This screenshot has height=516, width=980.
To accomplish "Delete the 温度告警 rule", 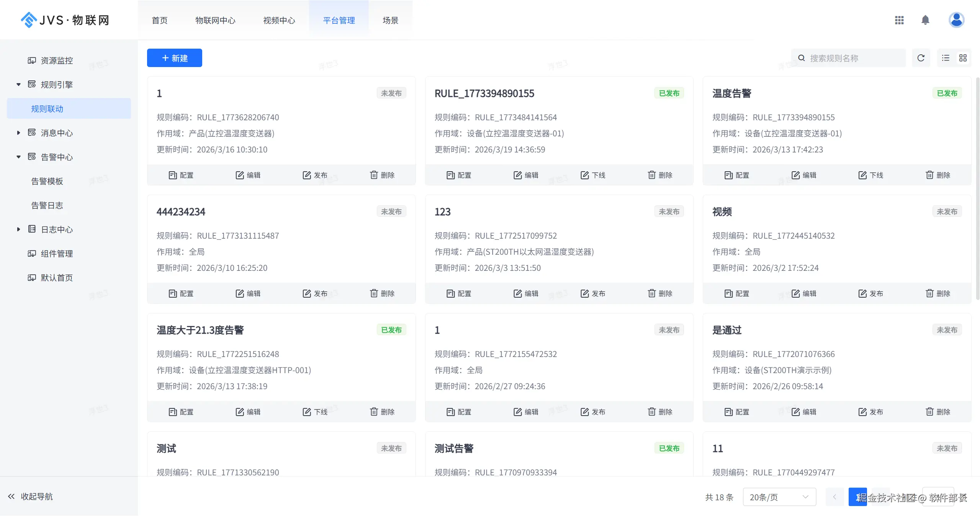I will click(x=937, y=175).
